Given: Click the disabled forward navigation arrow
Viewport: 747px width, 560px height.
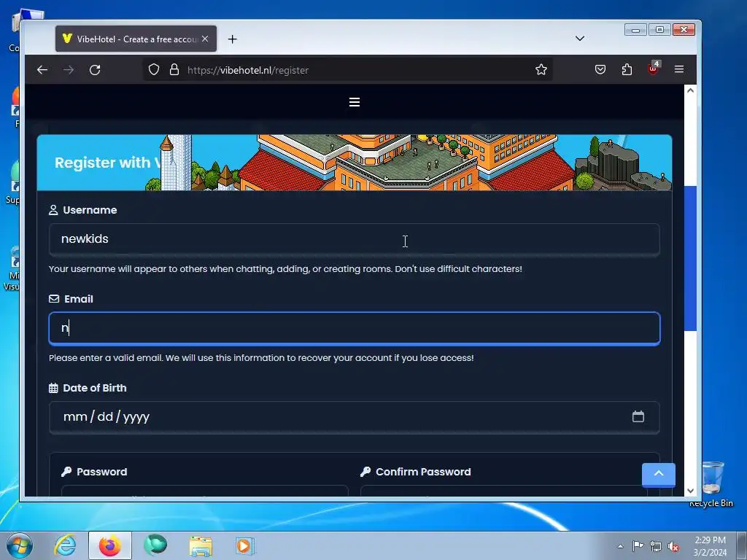Looking at the screenshot, I should 69,70.
